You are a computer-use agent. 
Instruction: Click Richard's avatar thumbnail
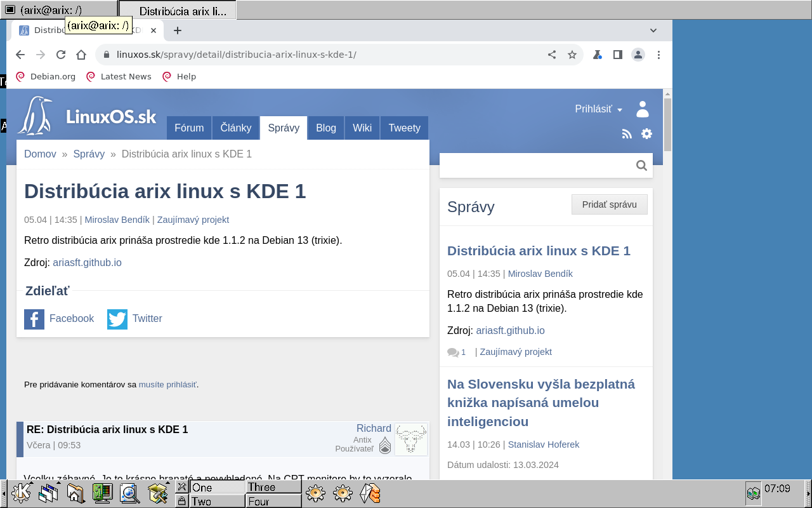coord(411,439)
